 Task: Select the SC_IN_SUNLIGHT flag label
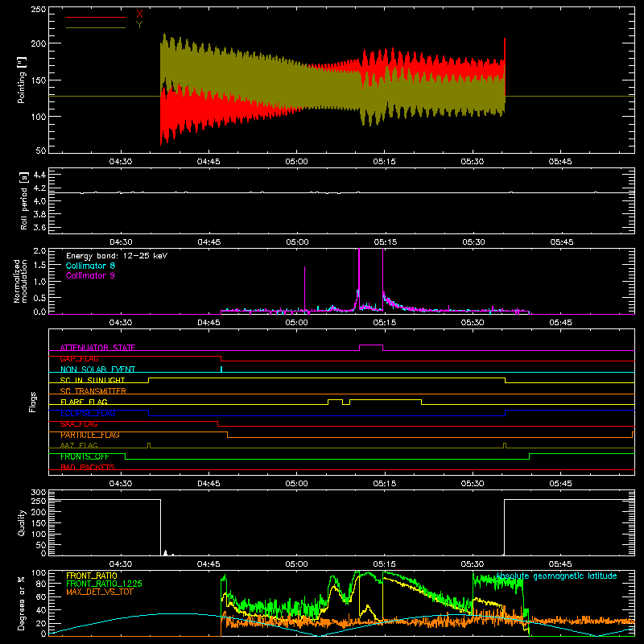point(93,380)
